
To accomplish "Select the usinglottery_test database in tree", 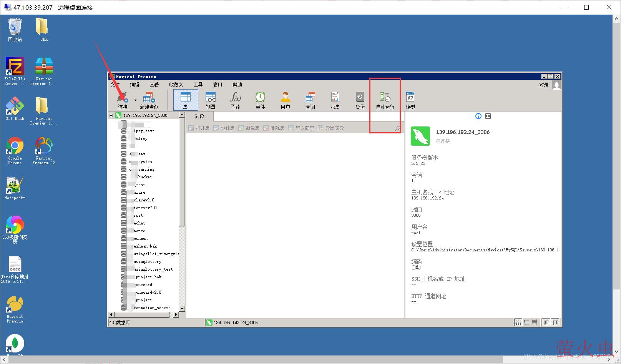I will [153, 269].
